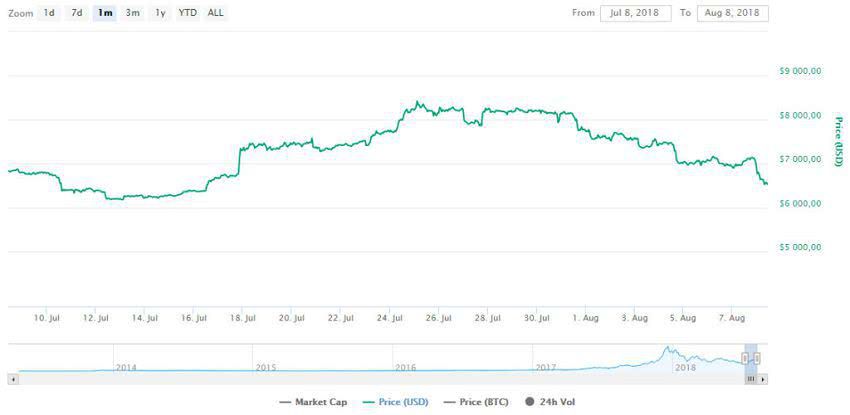This screenshot has width=850, height=415.
Task: Select the ALL zoom range
Action: click(x=215, y=13)
